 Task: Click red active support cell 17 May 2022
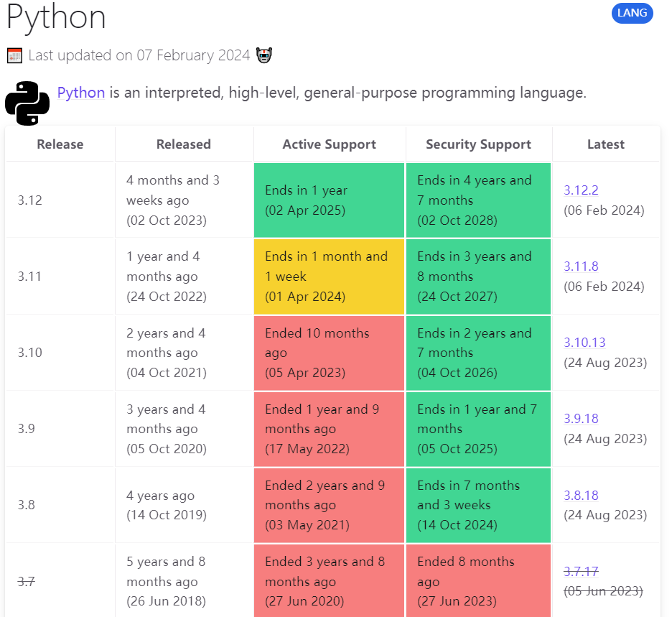point(329,429)
